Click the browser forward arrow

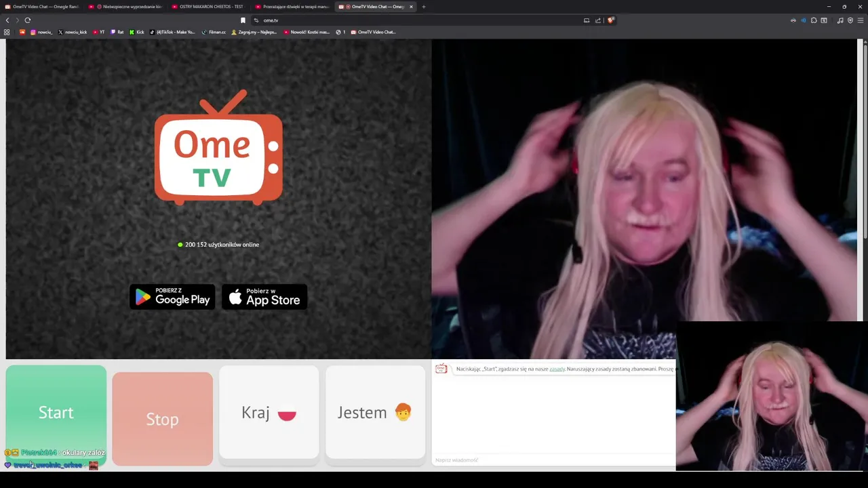[17, 20]
